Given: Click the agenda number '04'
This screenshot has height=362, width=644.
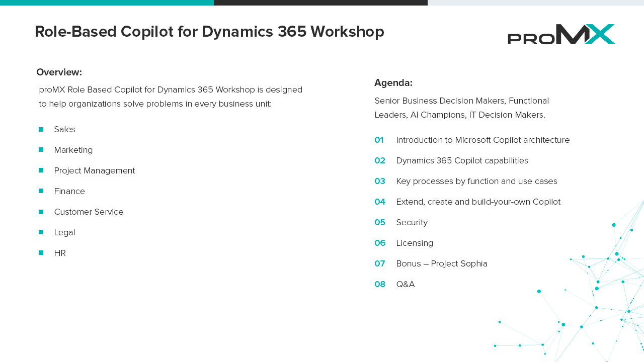Looking at the screenshot, I should click(380, 202).
